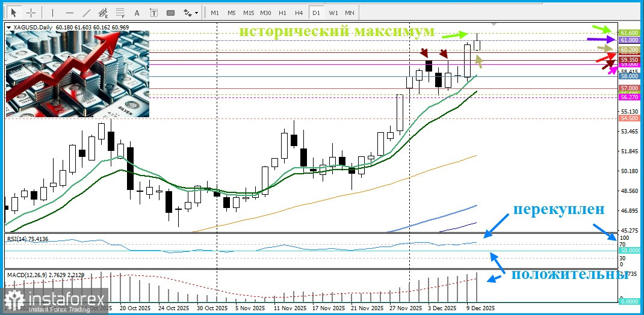The height and width of the screenshot is (315, 644).
Task: Select the 54.500 price level label
Action: click(629, 118)
